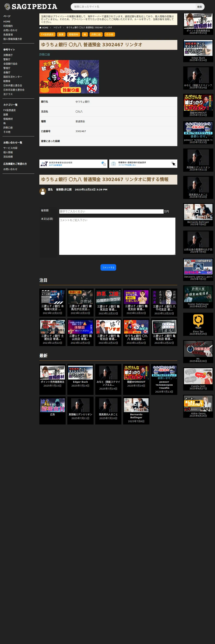
Task: Open 競艇WORKOUT card in 最新
Action: coord(136,380)
